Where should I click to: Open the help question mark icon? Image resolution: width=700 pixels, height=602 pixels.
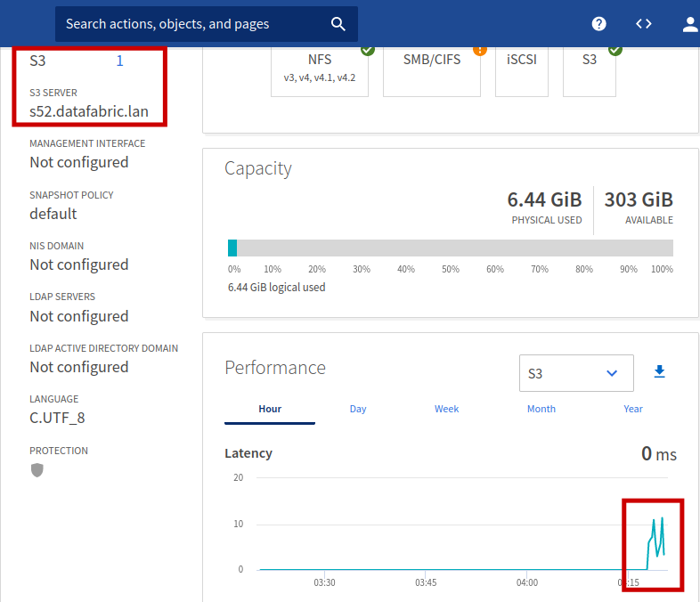click(598, 24)
